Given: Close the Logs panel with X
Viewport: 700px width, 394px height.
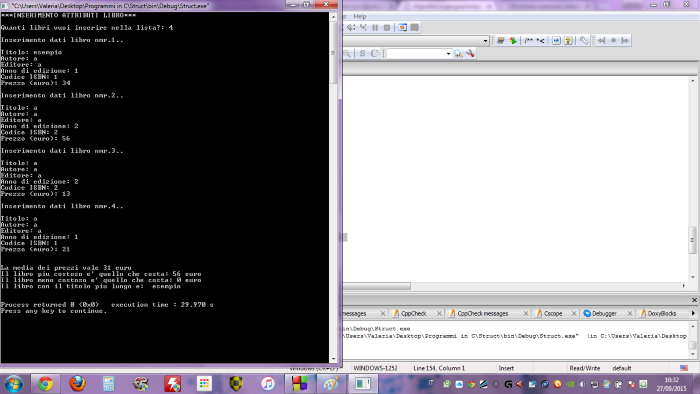Looking at the screenshot, I should click(694, 300).
